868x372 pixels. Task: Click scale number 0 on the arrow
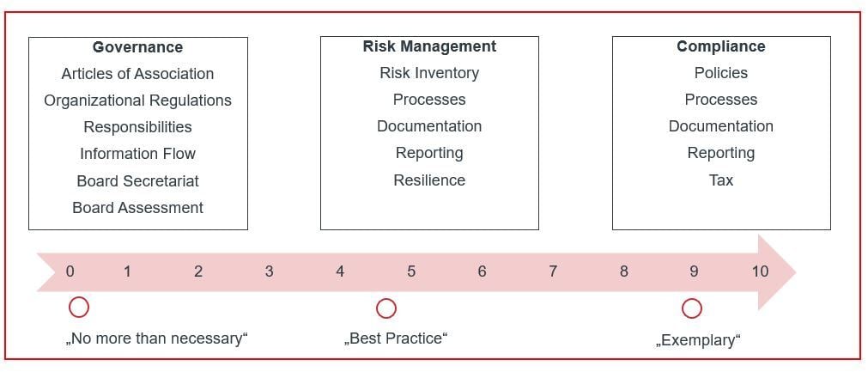pos(70,271)
